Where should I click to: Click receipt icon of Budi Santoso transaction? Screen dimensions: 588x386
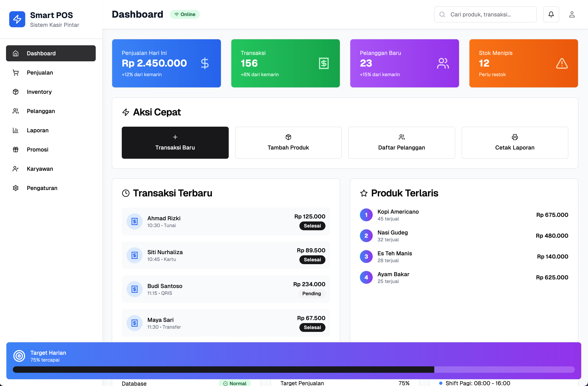(x=134, y=289)
